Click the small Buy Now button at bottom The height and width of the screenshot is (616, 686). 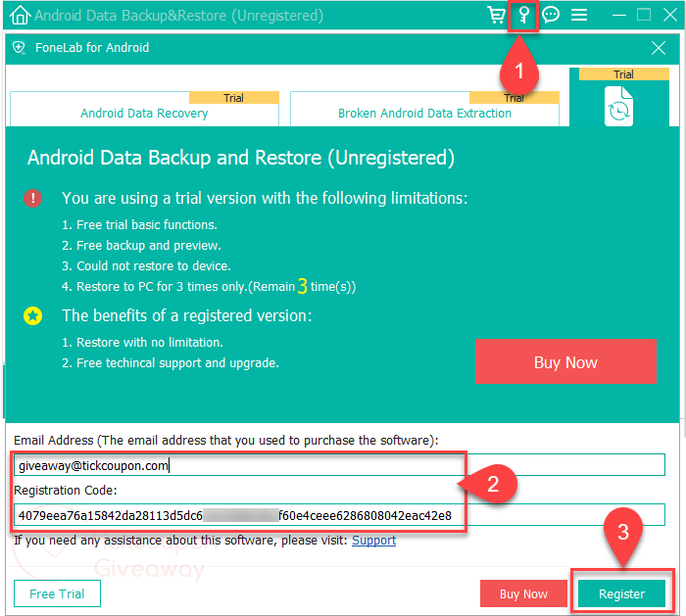(x=523, y=593)
